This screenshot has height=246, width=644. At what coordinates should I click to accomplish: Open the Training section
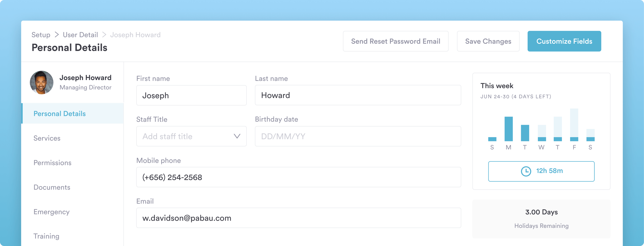(46, 236)
